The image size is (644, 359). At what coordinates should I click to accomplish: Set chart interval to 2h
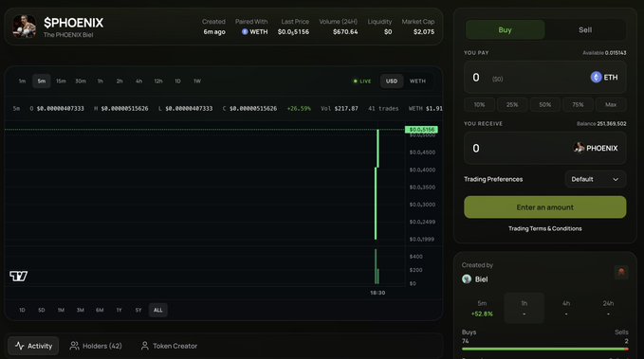click(120, 81)
